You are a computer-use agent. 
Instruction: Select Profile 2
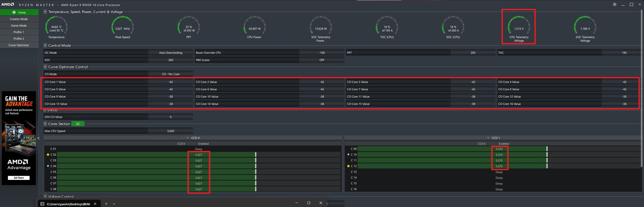coord(19,38)
